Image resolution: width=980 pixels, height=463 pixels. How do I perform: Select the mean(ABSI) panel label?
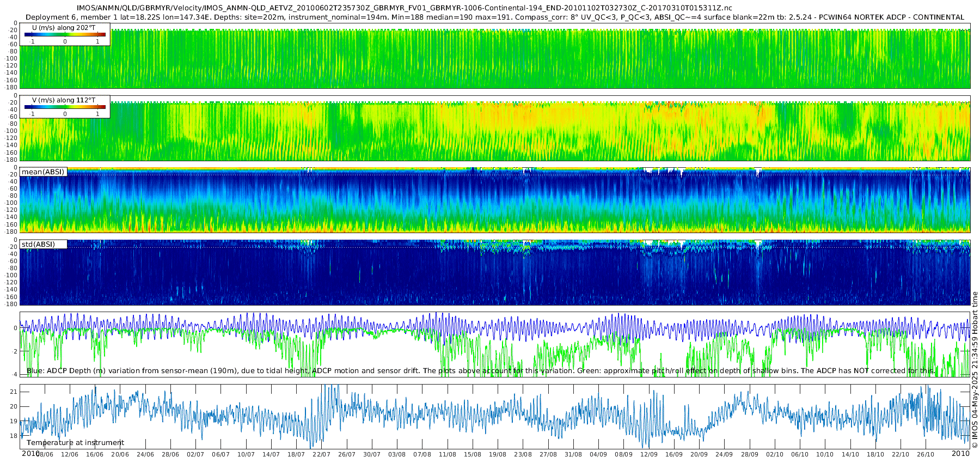click(x=43, y=172)
